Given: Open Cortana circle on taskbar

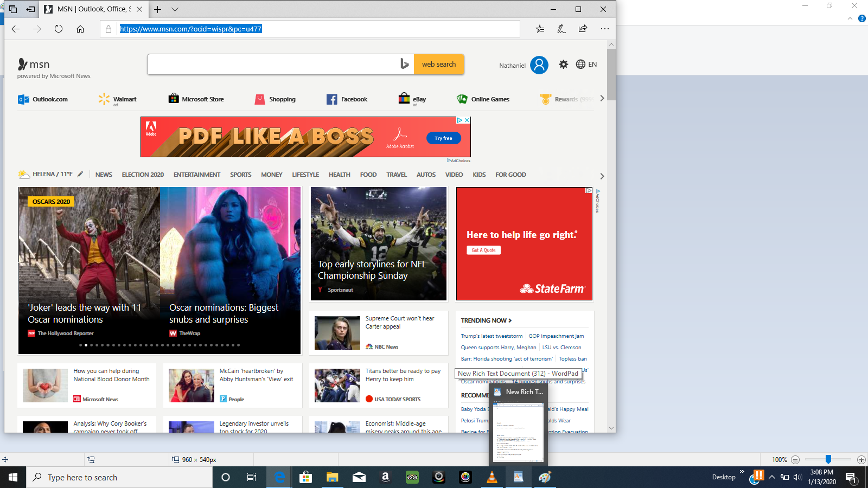Looking at the screenshot, I should tap(226, 477).
